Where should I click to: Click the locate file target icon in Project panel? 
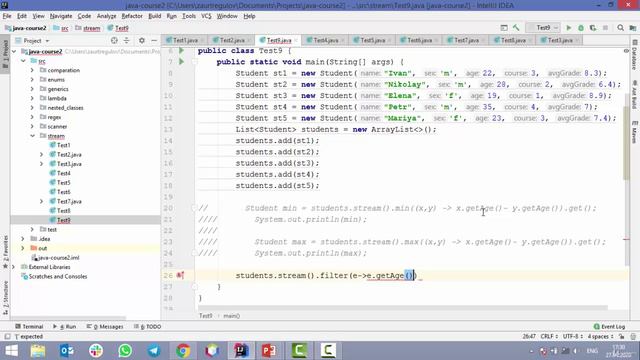coord(114,40)
